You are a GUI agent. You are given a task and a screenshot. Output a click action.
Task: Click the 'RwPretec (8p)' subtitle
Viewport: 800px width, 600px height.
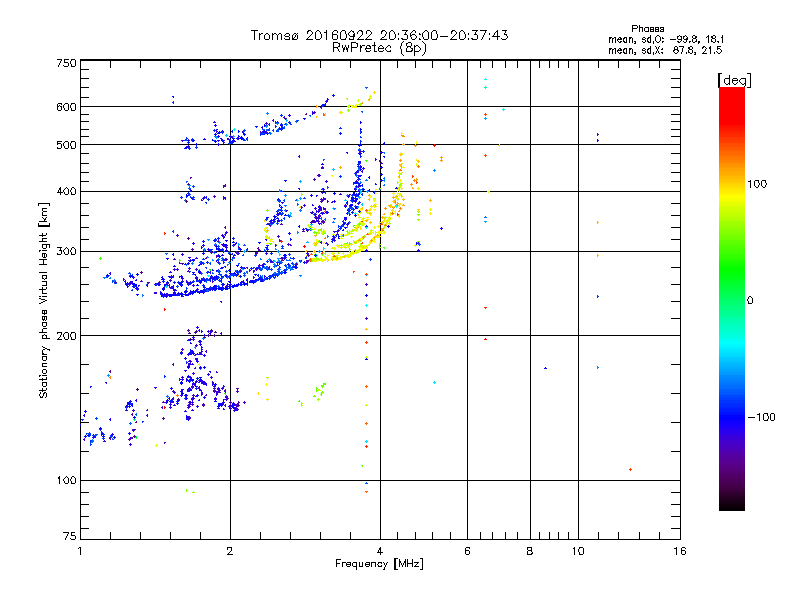379,48
